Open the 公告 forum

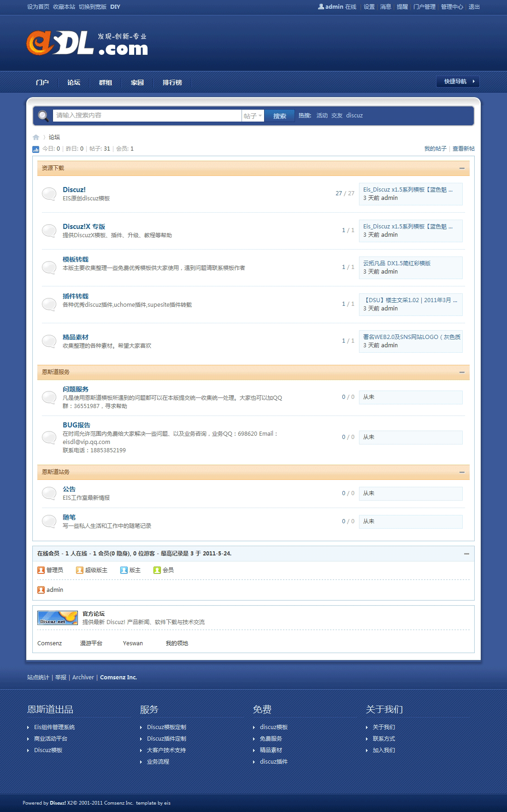69,490
